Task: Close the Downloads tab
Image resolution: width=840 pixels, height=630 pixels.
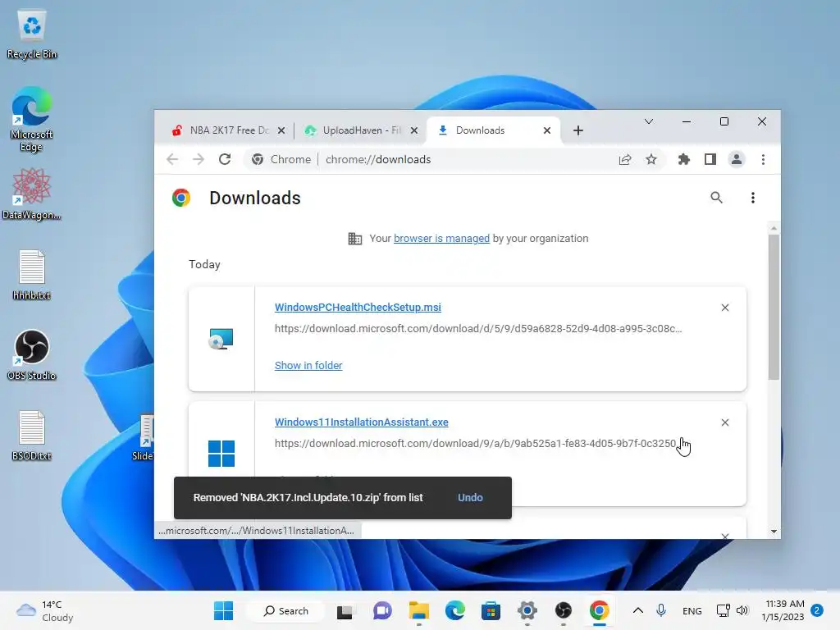Action: click(547, 130)
